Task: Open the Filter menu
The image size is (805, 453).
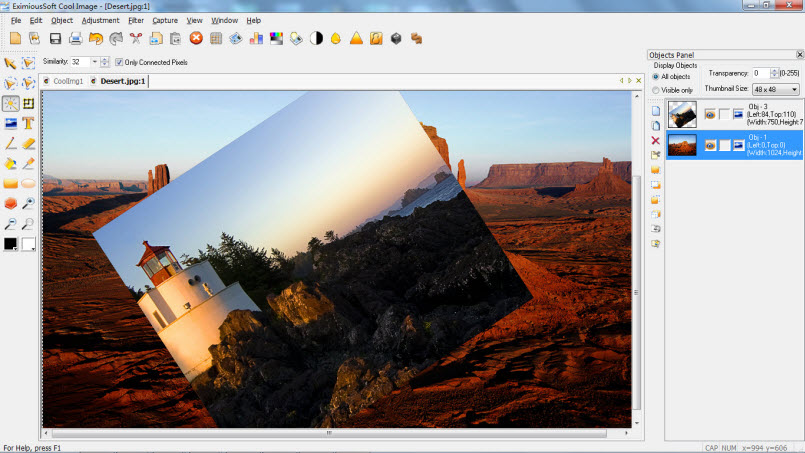Action: (136, 20)
